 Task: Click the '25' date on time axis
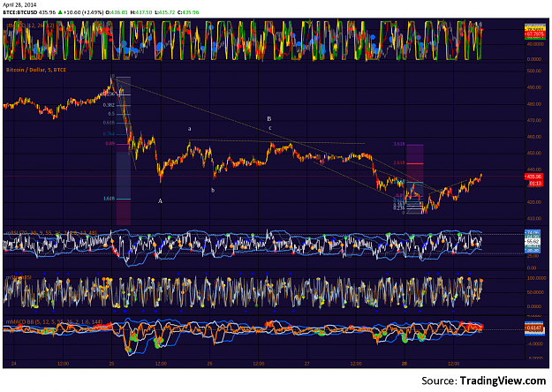(111, 364)
